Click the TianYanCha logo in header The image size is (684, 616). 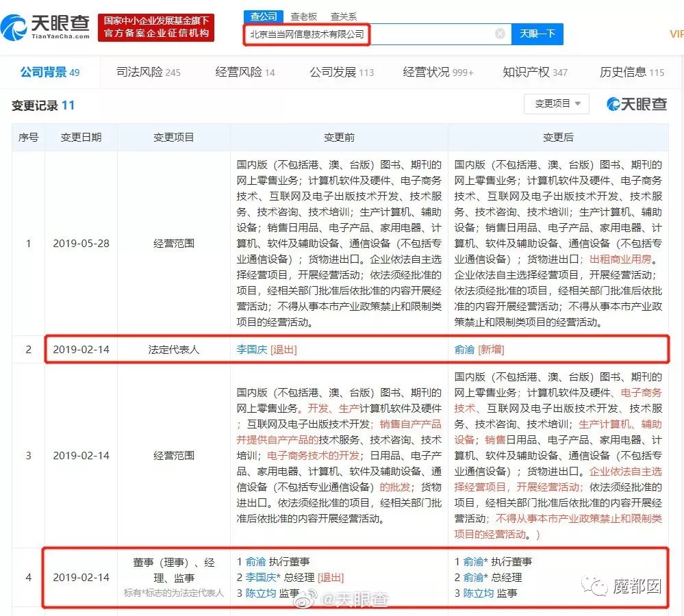[45, 27]
